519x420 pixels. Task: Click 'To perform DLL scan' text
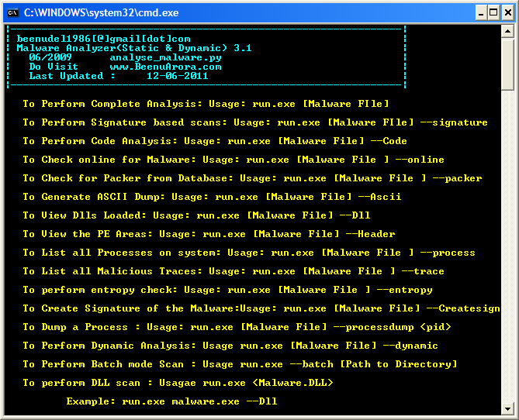tap(81, 383)
